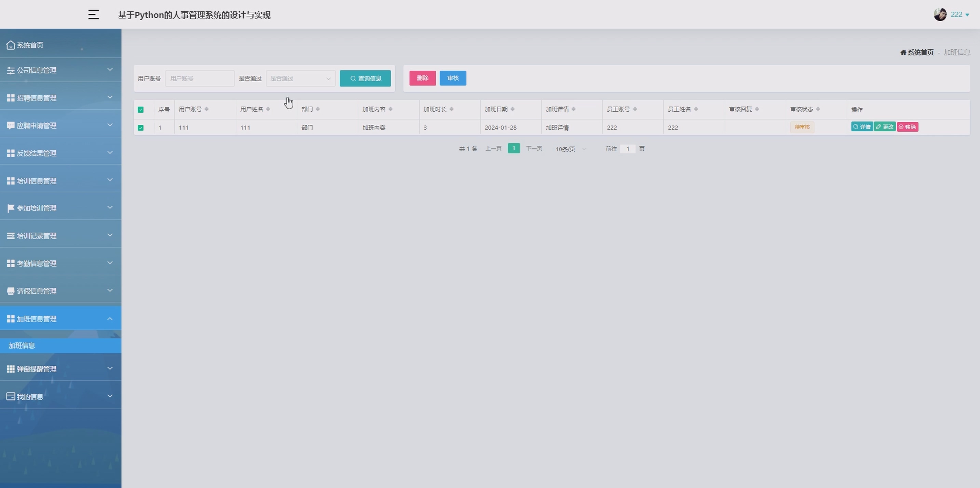
Task: Open the 是否通过 dropdown
Action: 301,78
